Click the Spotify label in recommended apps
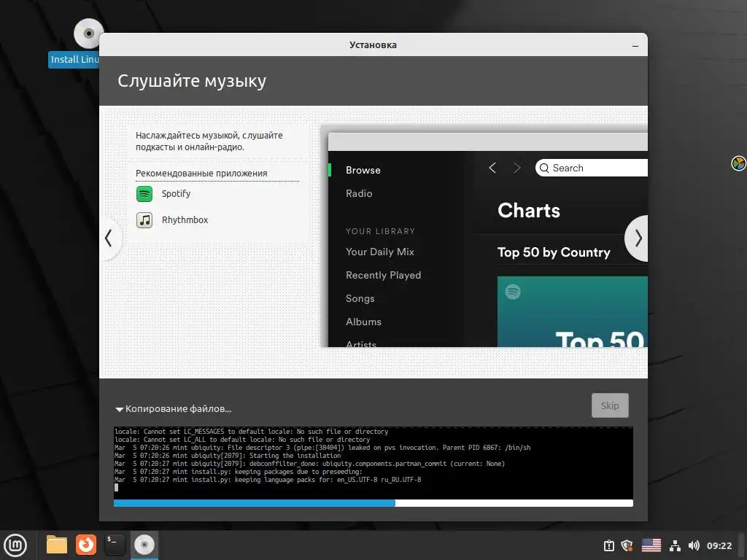 coord(176,194)
